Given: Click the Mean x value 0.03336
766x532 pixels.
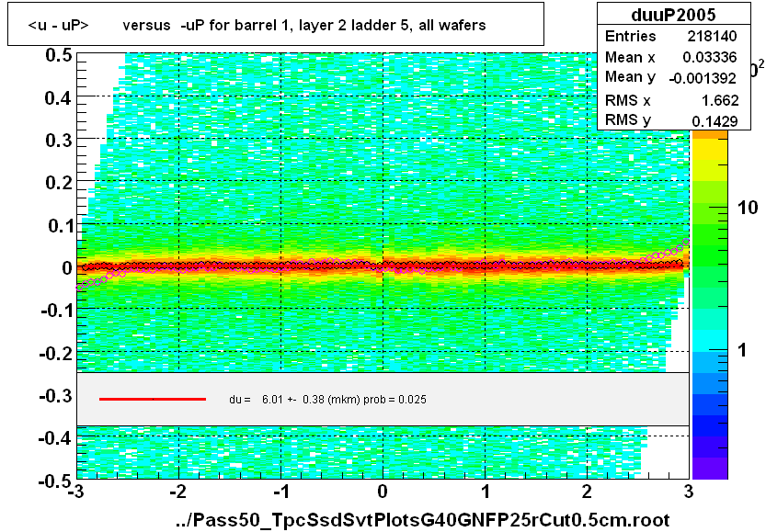Looking at the screenshot, I should coord(709,57).
